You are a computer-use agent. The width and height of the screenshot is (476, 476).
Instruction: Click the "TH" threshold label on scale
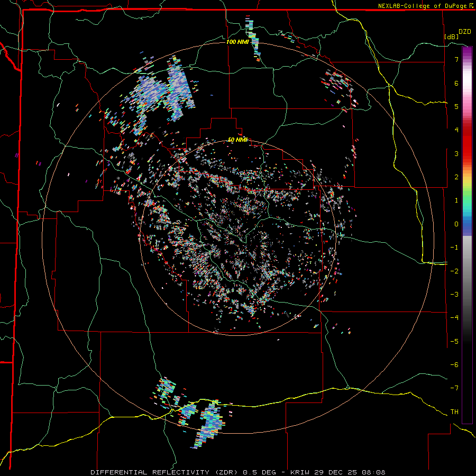454,412
